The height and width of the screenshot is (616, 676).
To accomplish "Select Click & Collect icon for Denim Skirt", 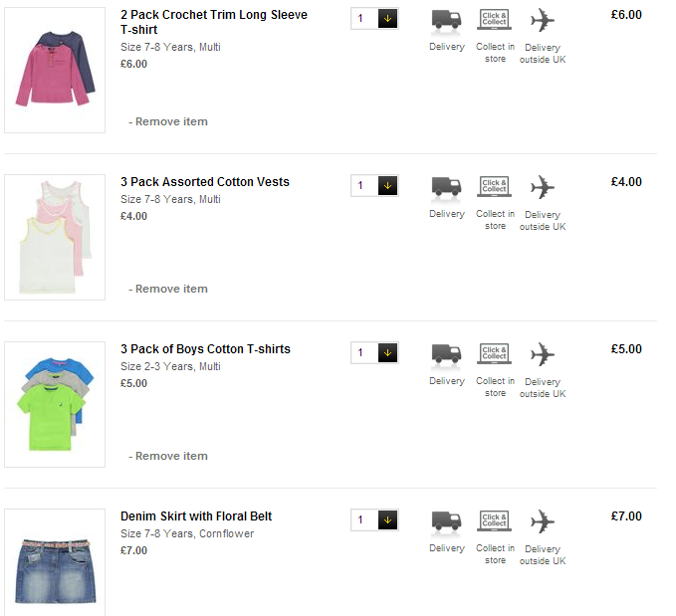I will point(494,521).
